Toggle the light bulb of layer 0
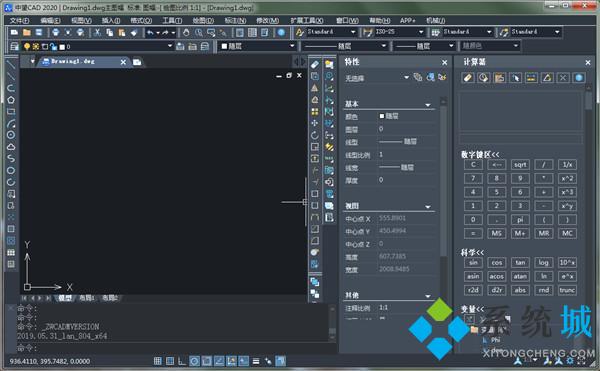Screen dimensions: 600x371 click(27, 47)
